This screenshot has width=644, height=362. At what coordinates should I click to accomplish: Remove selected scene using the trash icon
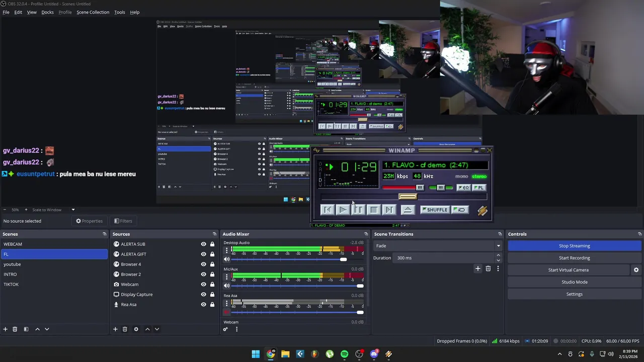click(15, 329)
